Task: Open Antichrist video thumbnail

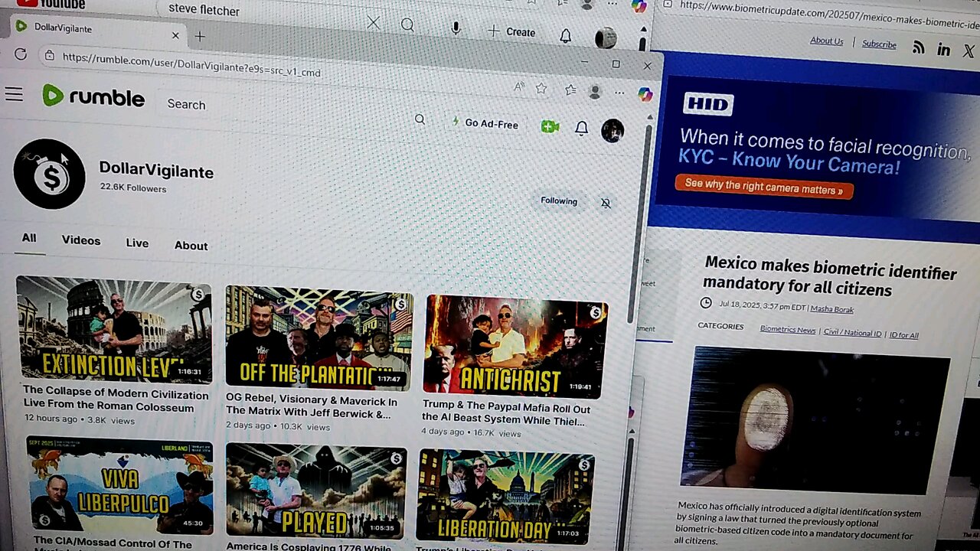Action: (x=516, y=346)
